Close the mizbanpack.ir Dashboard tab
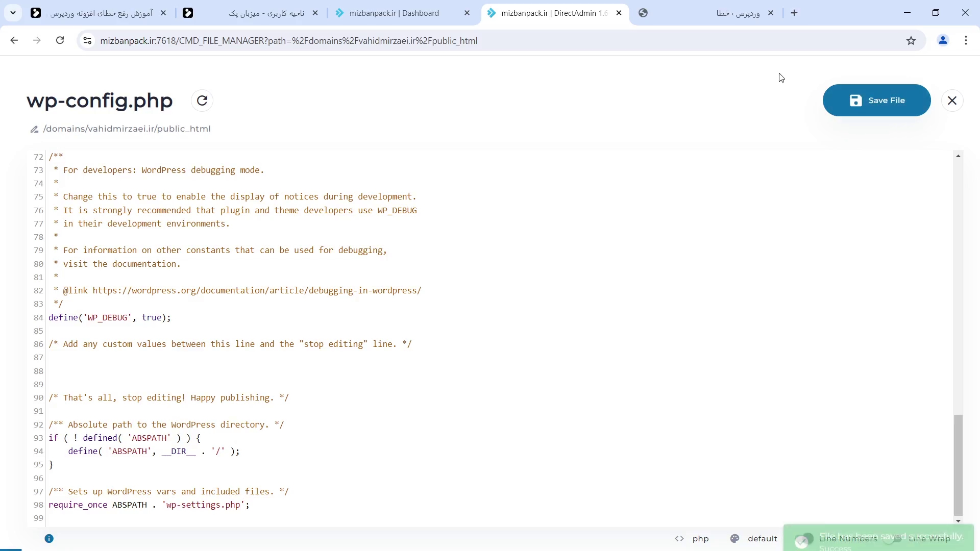Screen dimensions: 980x551 coord(467,13)
